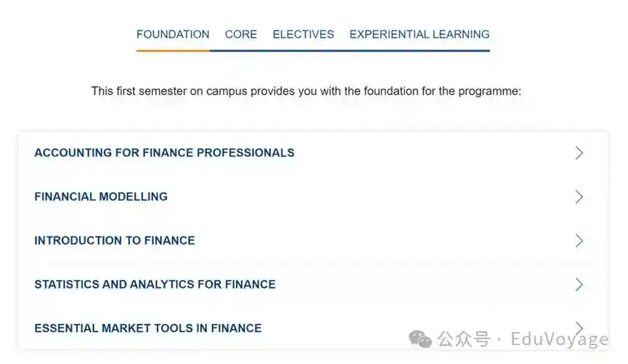Image resolution: width=628 pixels, height=364 pixels.
Task: Click the WeChat logo in the watermark
Action: tap(420, 339)
